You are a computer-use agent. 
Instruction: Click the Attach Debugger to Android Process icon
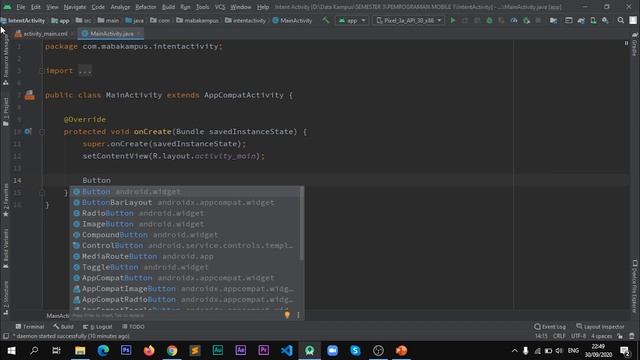[x=526, y=20]
